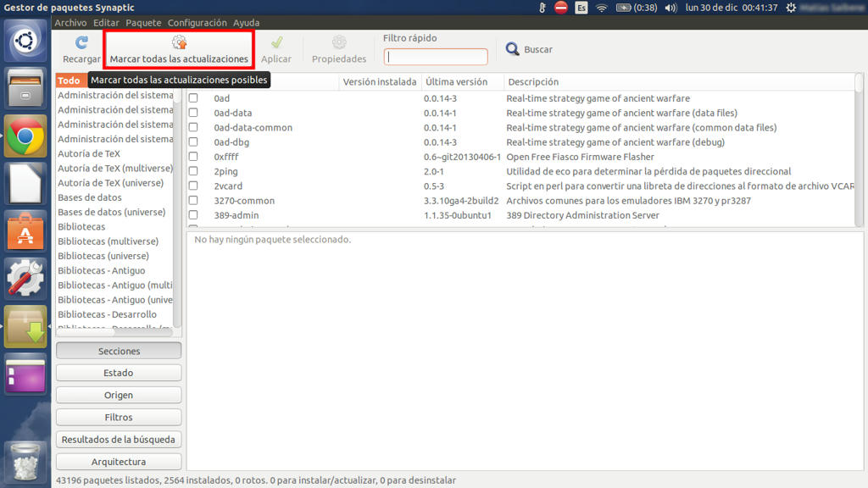The height and width of the screenshot is (488, 868).
Task: Select Bibliotecas (universe) section
Action: (103, 256)
